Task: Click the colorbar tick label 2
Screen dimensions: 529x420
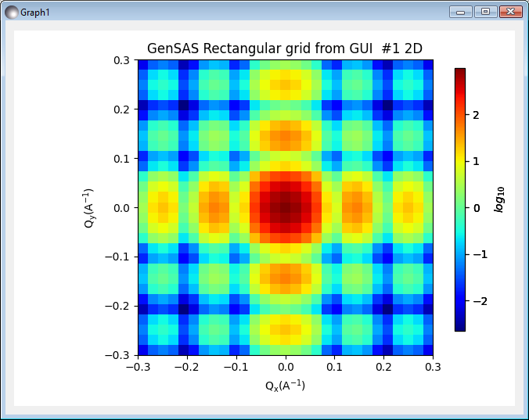Action: pyautogui.click(x=476, y=114)
